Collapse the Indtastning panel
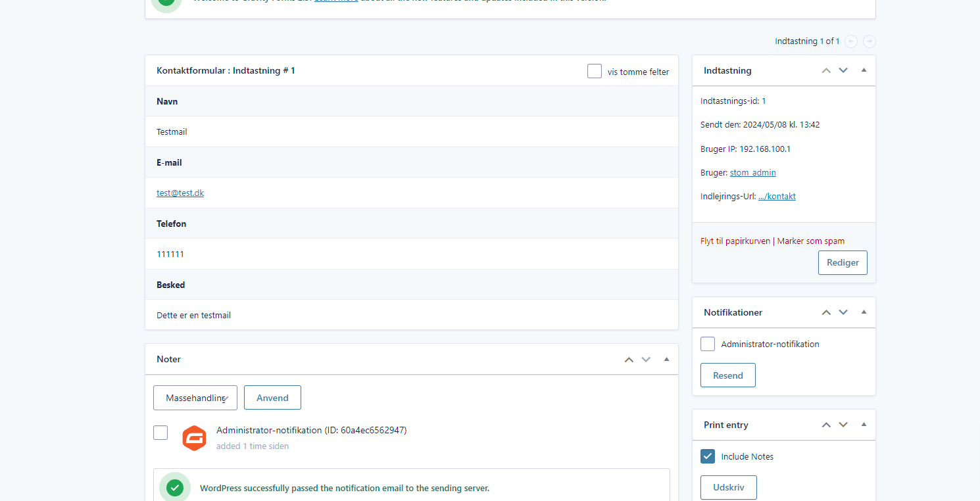This screenshot has width=980, height=501. (x=864, y=70)
